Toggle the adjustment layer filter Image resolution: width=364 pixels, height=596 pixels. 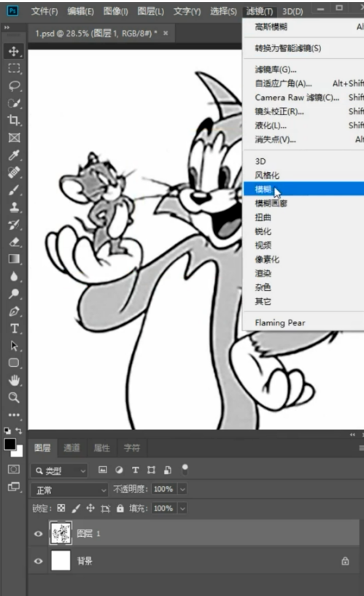pos(119,471)
